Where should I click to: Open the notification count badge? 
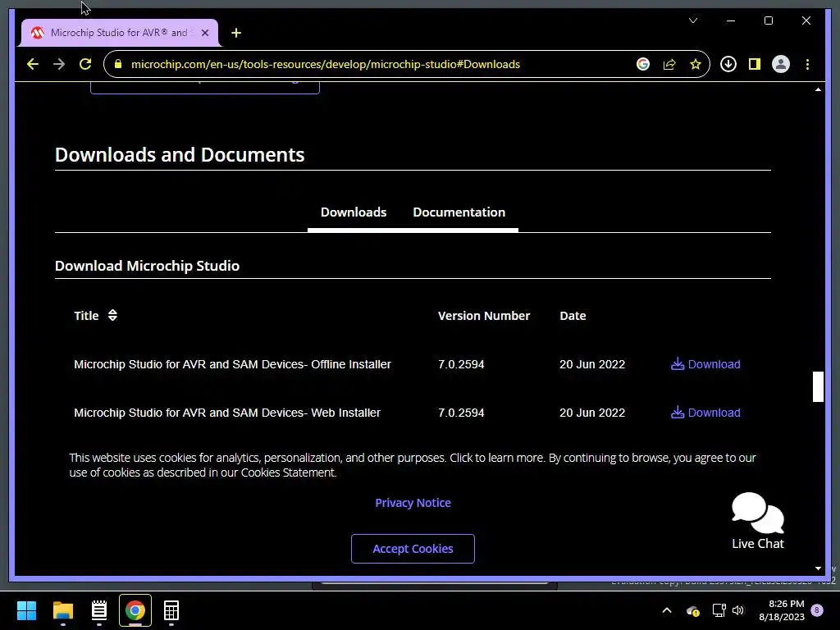[x=817, y=609]
